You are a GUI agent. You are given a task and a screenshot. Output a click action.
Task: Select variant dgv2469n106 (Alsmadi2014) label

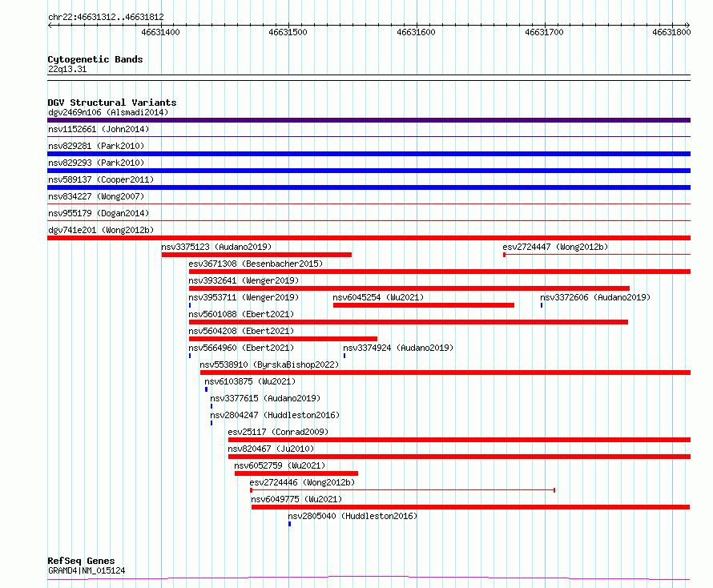point(108,112)
